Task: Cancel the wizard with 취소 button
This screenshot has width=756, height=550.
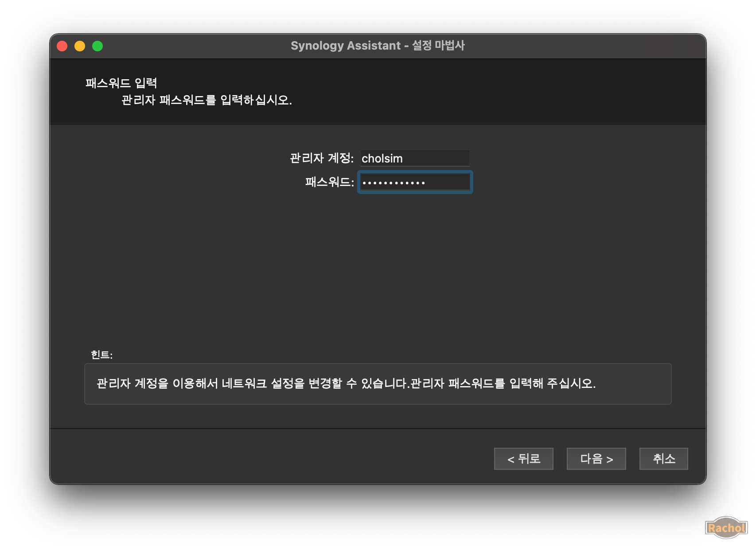Action: pyautogui.click(x=663, y=458)
